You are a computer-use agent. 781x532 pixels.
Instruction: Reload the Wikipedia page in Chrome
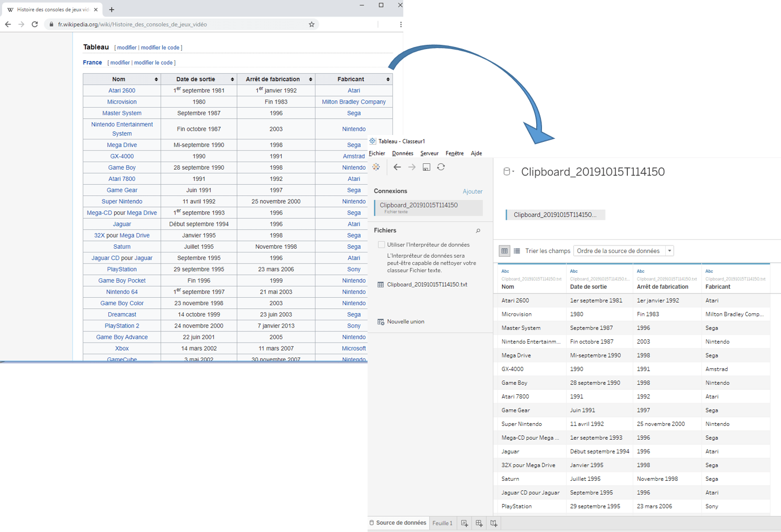[35, 25]
